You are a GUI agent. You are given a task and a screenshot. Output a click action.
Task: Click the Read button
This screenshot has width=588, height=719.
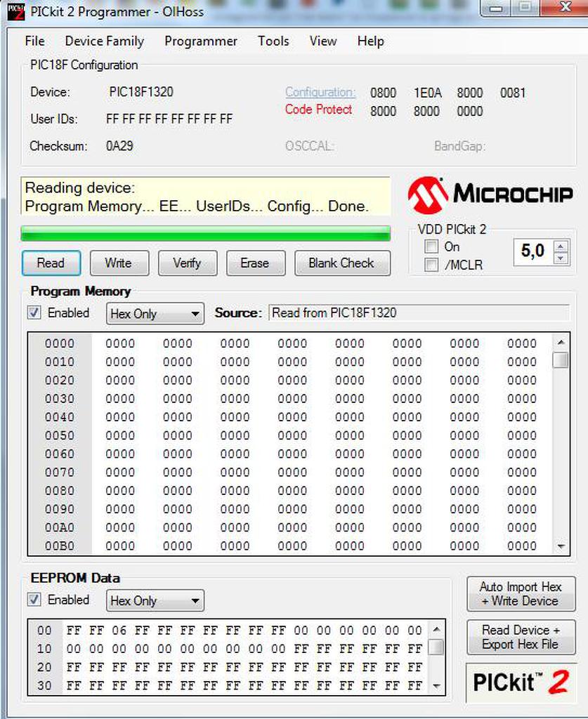(x=51, y=263)
